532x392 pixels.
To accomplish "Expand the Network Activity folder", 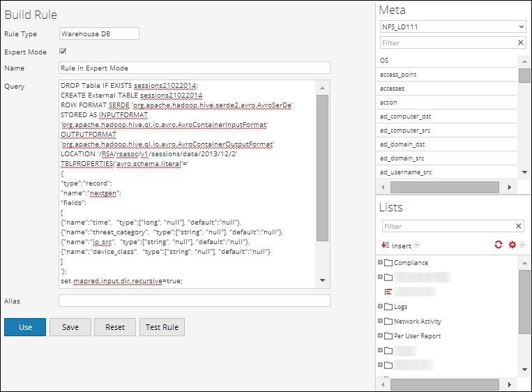I will pyautogui.click(x=380, y=321).
